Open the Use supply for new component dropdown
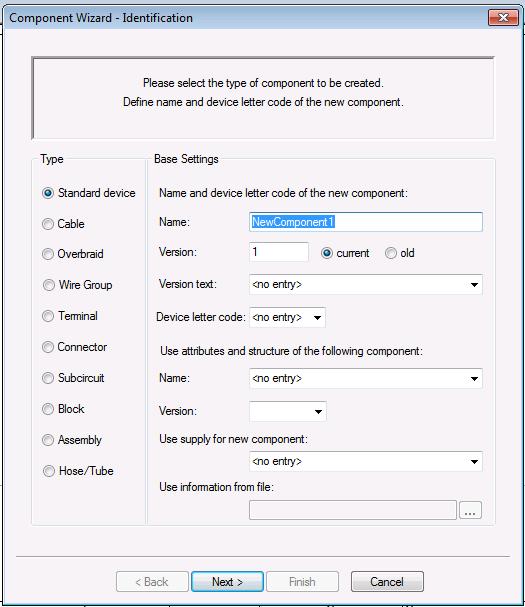Image resolution: width=525 pixels, height=607 pixels. (x=366, y=461)
